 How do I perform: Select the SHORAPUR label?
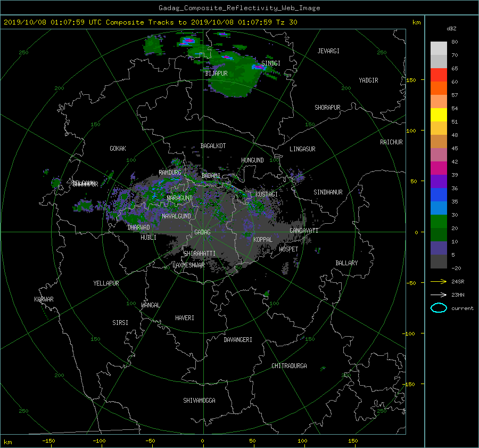tap(327, 108)
